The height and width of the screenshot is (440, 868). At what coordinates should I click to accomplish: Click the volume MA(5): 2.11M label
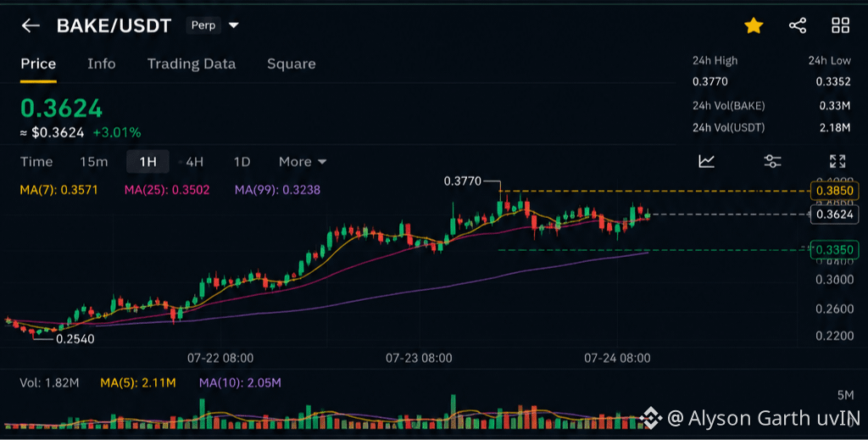tap(138, 382)
